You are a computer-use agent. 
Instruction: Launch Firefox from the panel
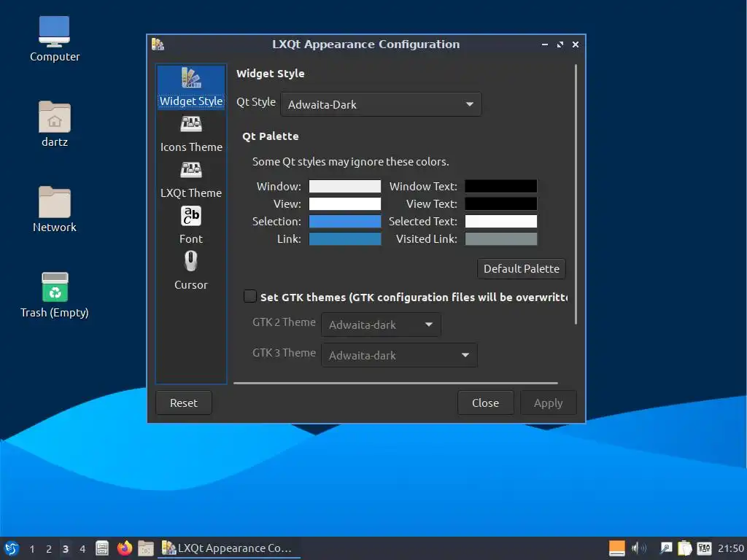coord(124,548)
